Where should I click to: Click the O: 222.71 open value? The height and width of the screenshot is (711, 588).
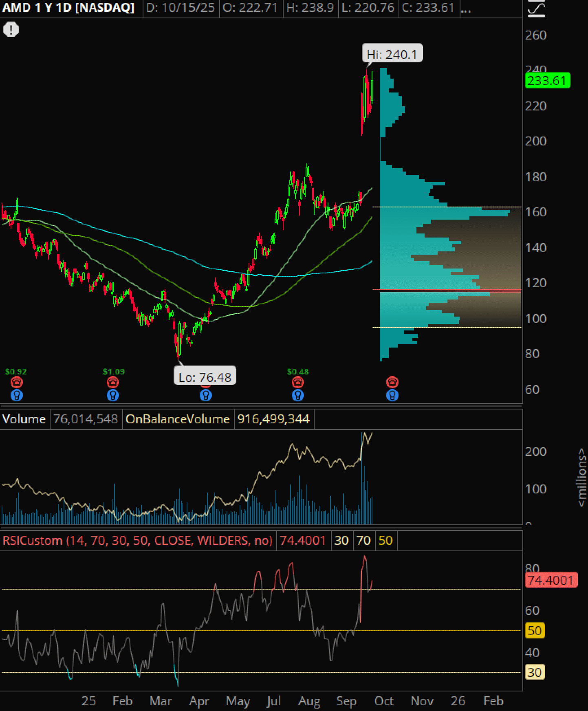pos(250,8)
